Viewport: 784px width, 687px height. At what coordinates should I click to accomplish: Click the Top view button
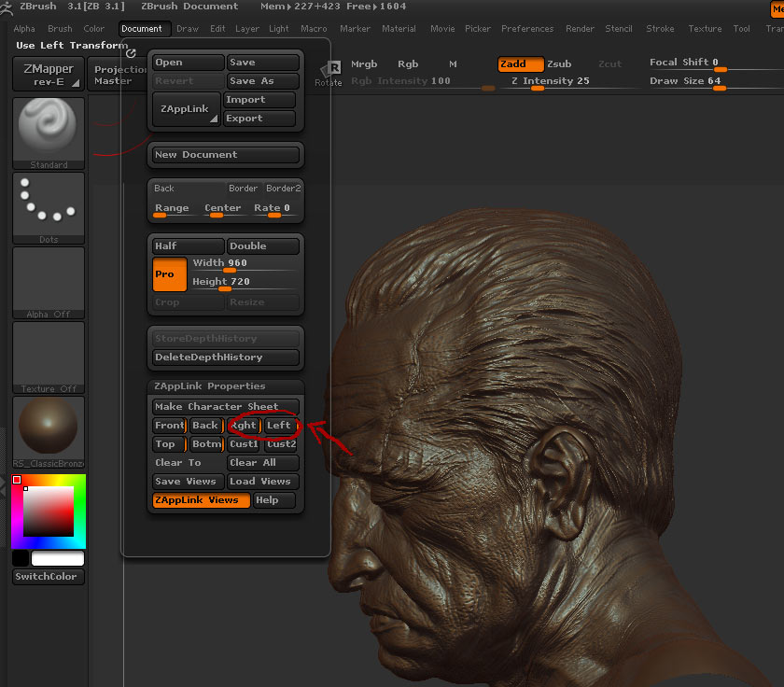tap(170, 444)
